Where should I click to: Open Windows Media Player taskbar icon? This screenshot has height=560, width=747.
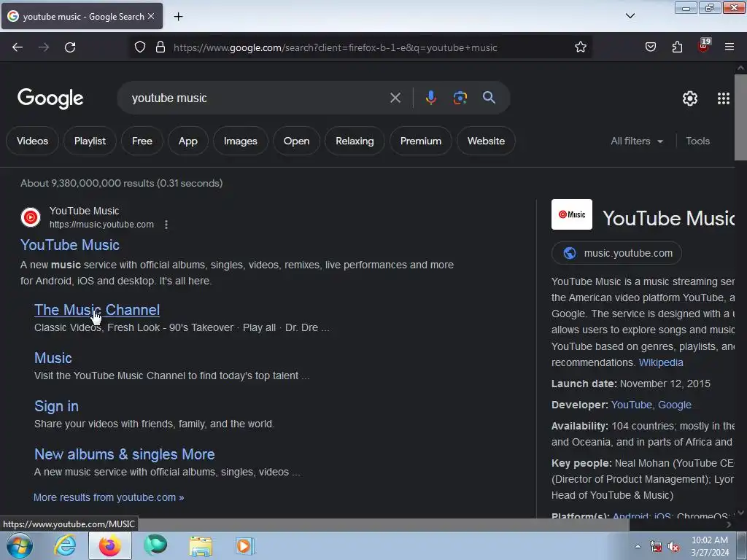[245, 545]
